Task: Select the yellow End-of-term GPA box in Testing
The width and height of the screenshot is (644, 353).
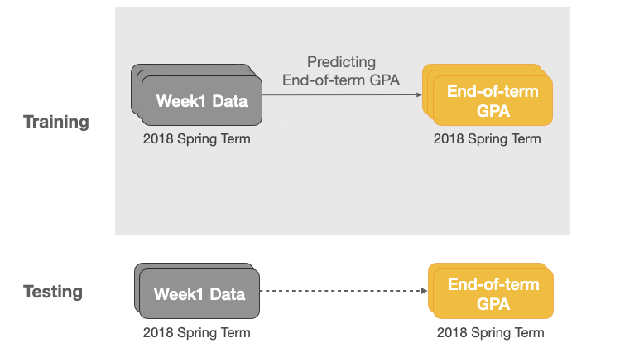Action: coord(493,295)
